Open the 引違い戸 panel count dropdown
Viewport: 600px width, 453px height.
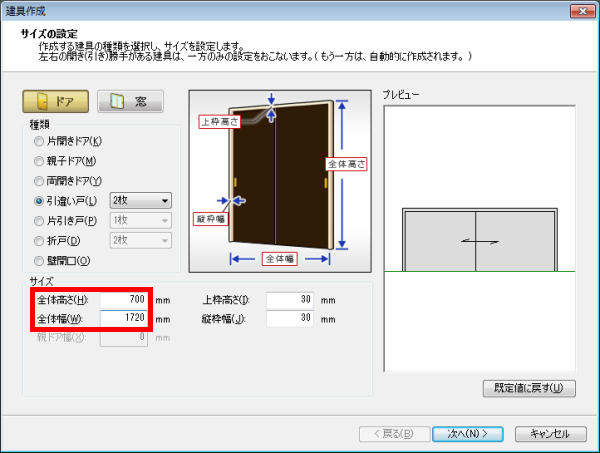point(141,200)
